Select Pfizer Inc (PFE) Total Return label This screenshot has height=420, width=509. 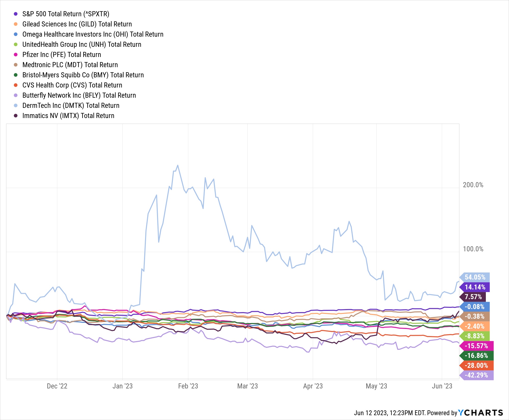point(62,55)
